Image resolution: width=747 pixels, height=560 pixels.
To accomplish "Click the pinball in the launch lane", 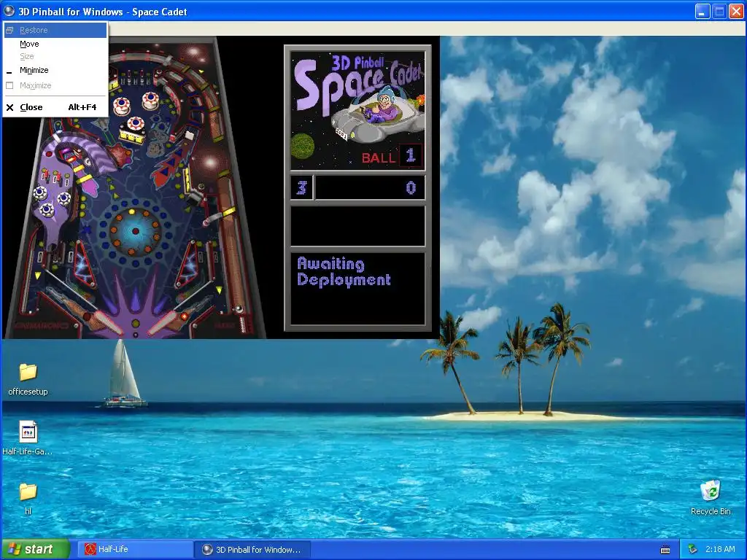I will click(239, 309).
